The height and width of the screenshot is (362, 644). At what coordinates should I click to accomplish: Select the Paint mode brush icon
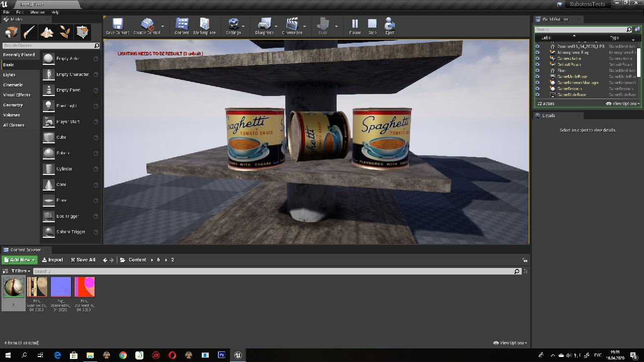(29, 32)
